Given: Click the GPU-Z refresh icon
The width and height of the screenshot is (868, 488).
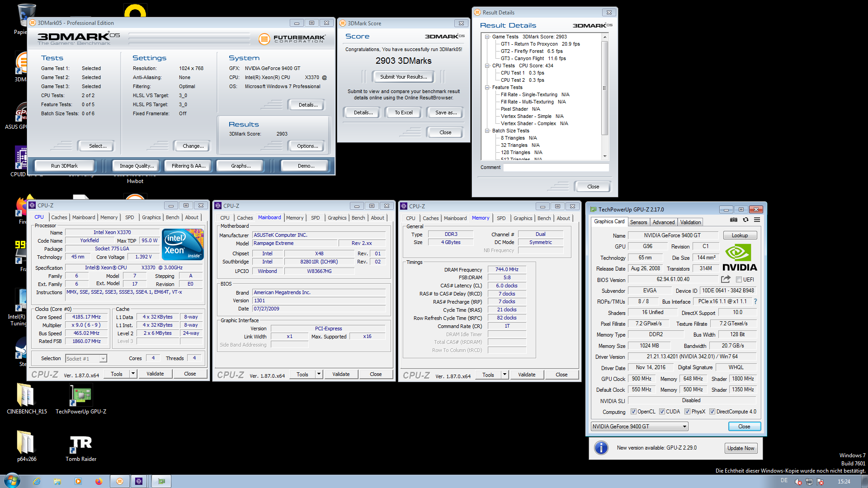Looking at the screenshot, I should 745,220.
